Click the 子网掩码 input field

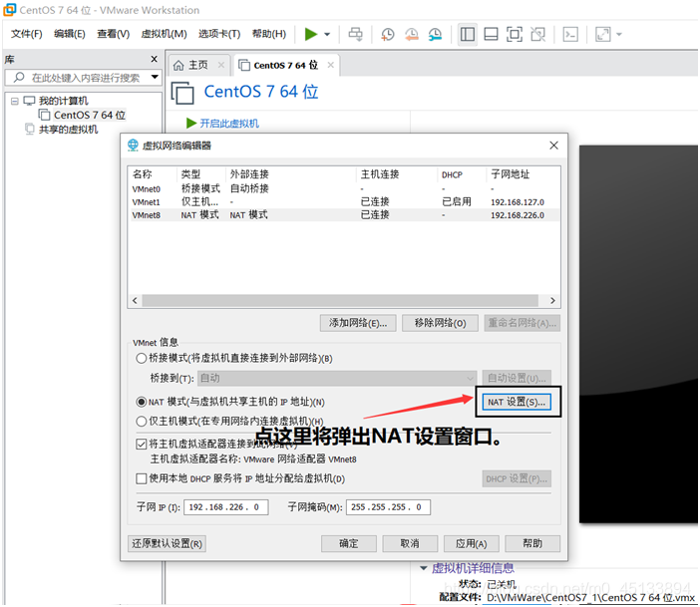point(388,507)
